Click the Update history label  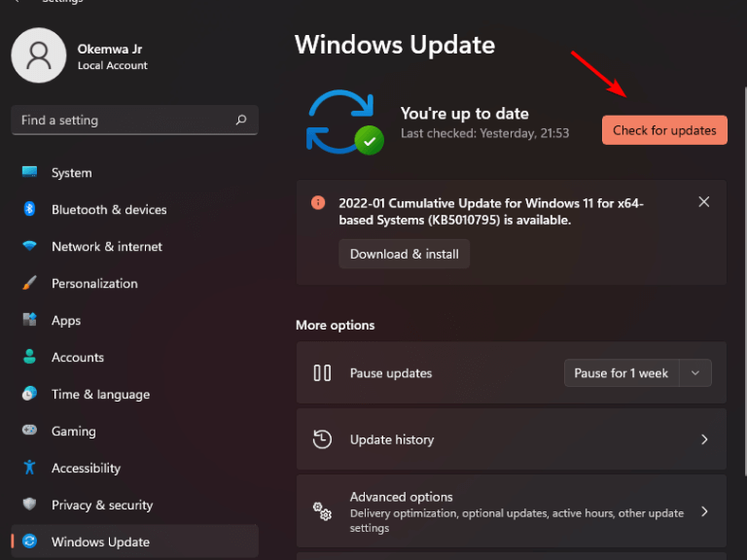(x=392, y=439)
